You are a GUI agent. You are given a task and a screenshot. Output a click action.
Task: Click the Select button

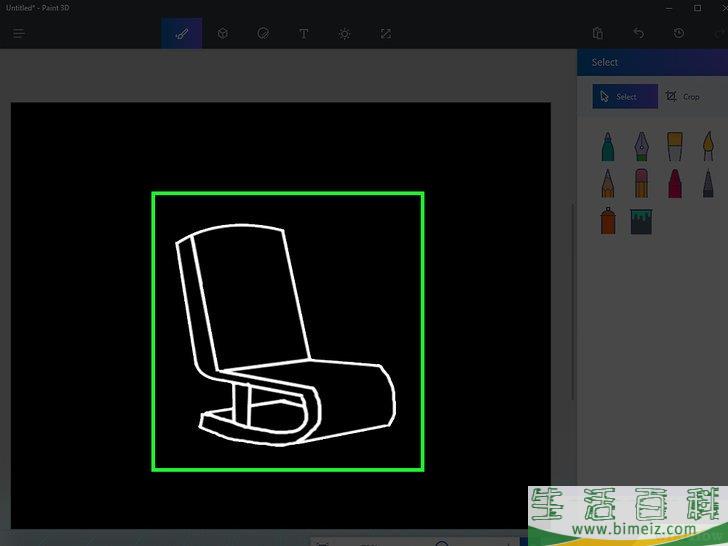[625, 97]
